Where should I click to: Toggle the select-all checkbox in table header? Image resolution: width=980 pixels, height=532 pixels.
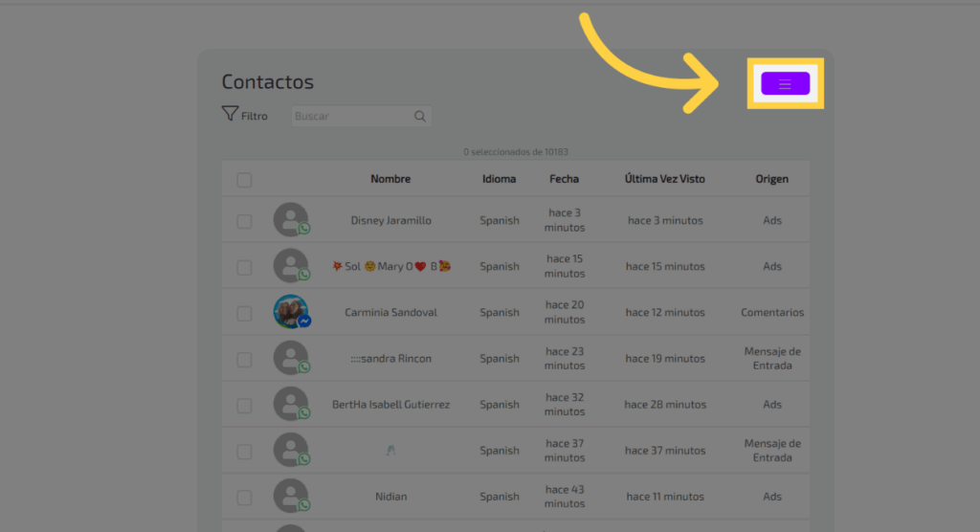244,180
